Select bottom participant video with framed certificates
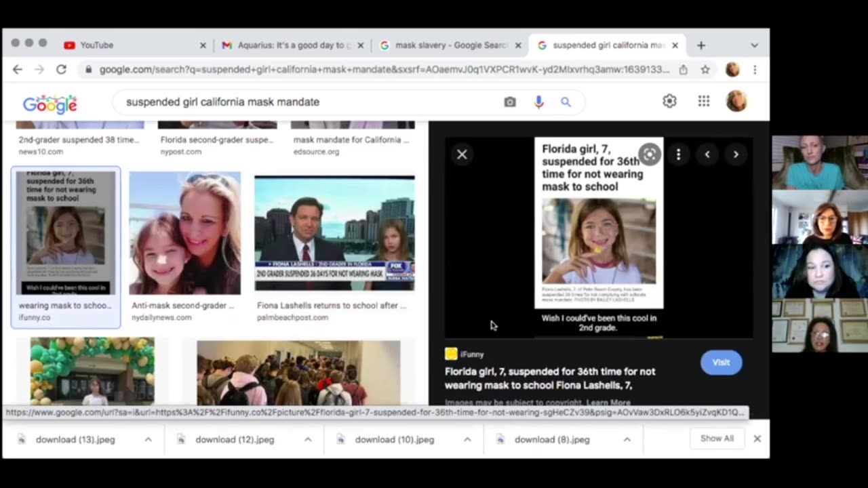This screenshot has width=868, height=488. click(819, 325)
